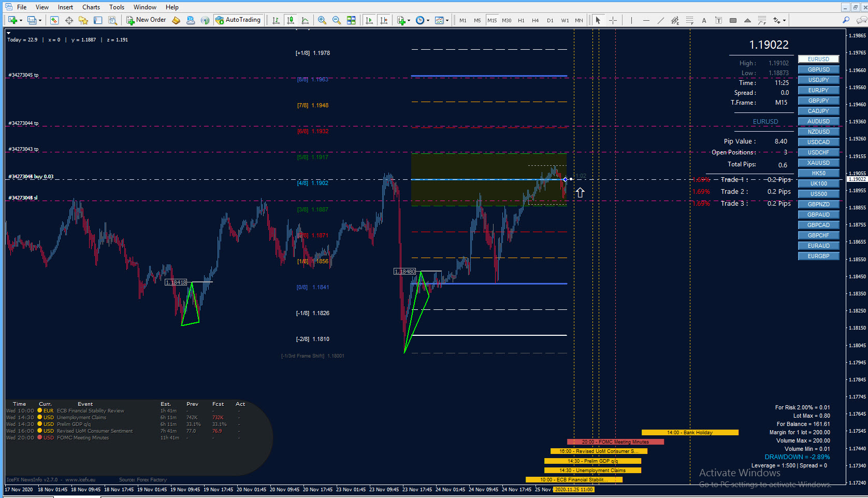Toggle AutoTrading on or off

pos(238,20)
